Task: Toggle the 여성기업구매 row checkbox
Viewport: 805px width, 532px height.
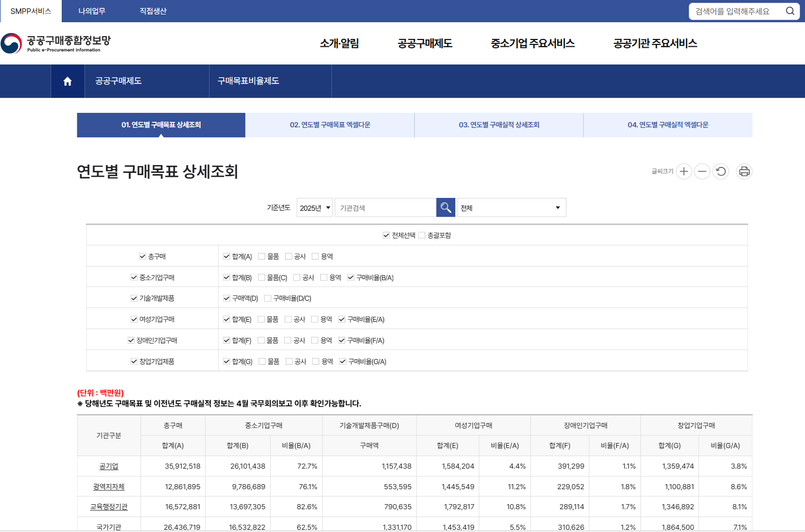Action: 134,319
